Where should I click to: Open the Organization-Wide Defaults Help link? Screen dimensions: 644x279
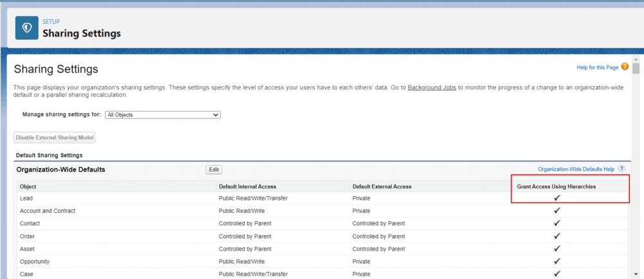tap(576, 169)
